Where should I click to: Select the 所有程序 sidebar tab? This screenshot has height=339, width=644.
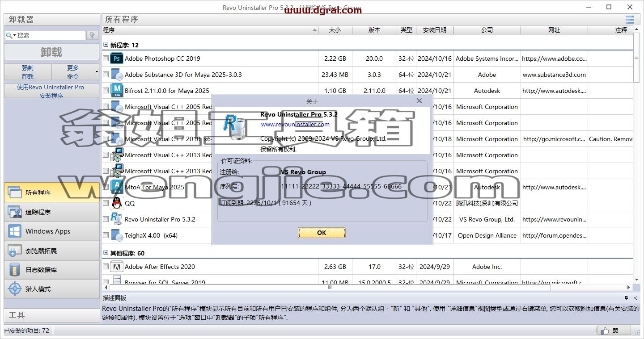pyautogui.click(x=52, y=193)
